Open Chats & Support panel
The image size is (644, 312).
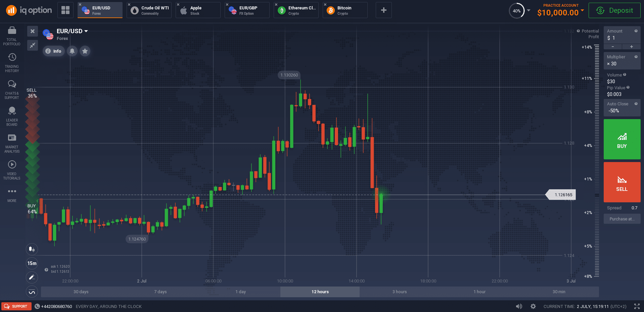12,90
